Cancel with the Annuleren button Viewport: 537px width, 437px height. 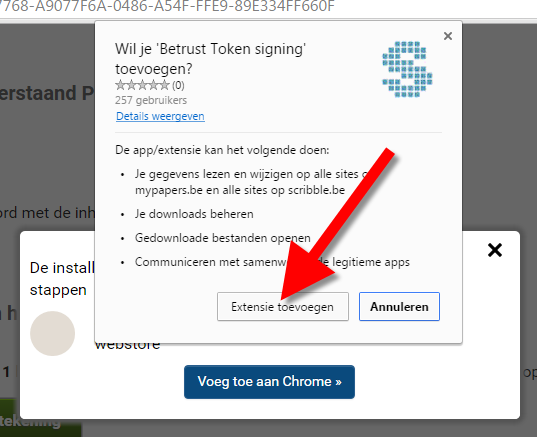pyautogui.click(x=399, y=307)
